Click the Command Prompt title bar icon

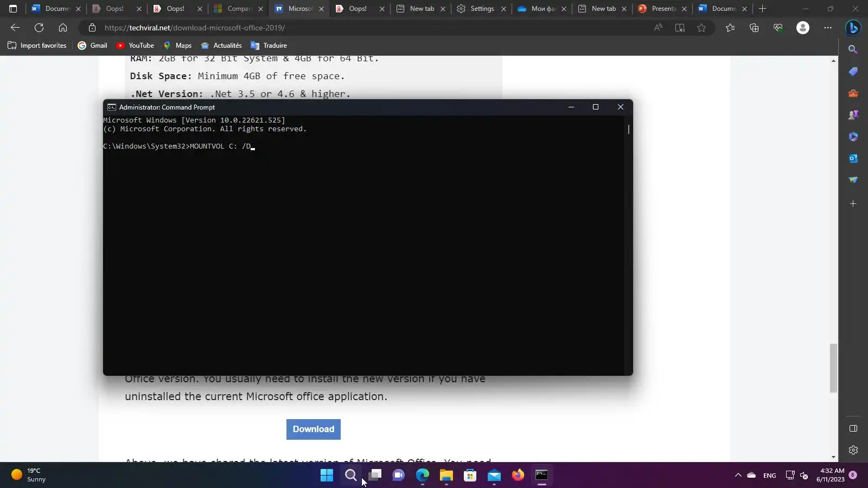click(x=111, y=107)
